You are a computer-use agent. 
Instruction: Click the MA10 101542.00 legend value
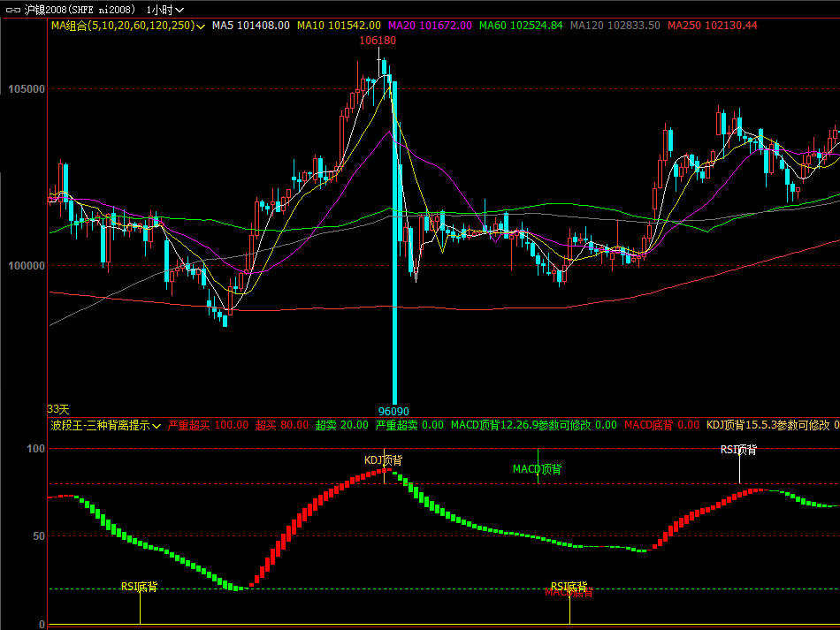340,26
